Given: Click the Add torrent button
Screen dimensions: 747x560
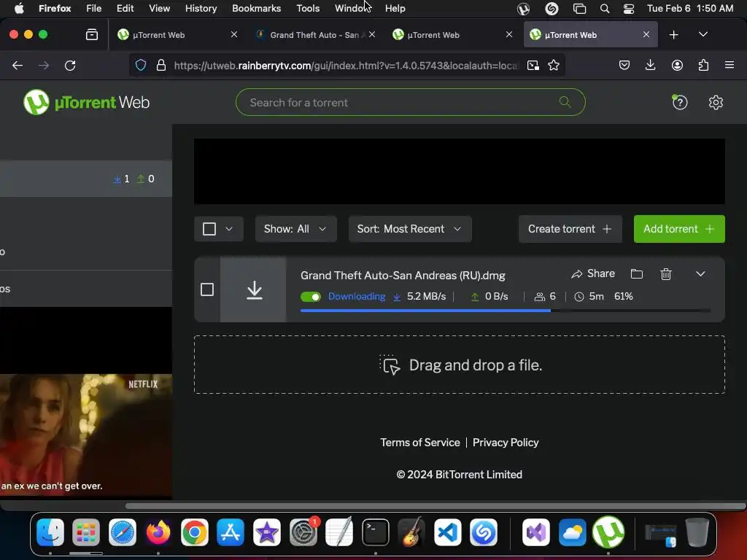Looking at the screenshot, I should (x=679, y=229).
